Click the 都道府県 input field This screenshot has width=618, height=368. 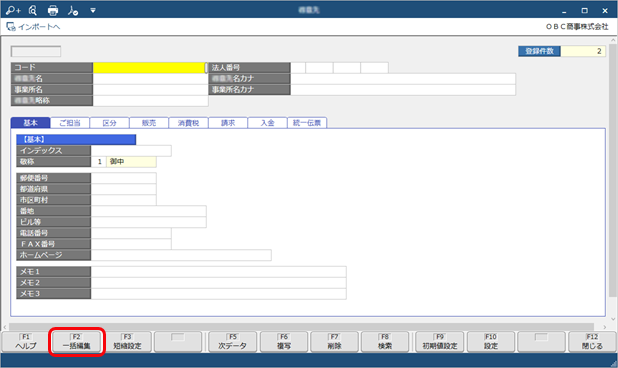pyautogui.click(x=123, y=189)
